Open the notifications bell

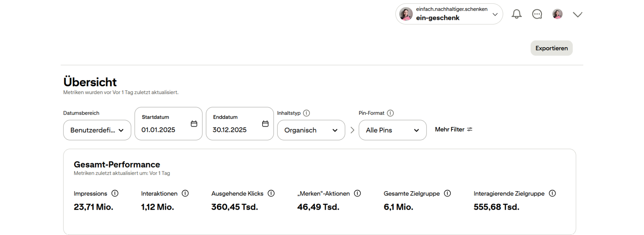coord(516,14)
